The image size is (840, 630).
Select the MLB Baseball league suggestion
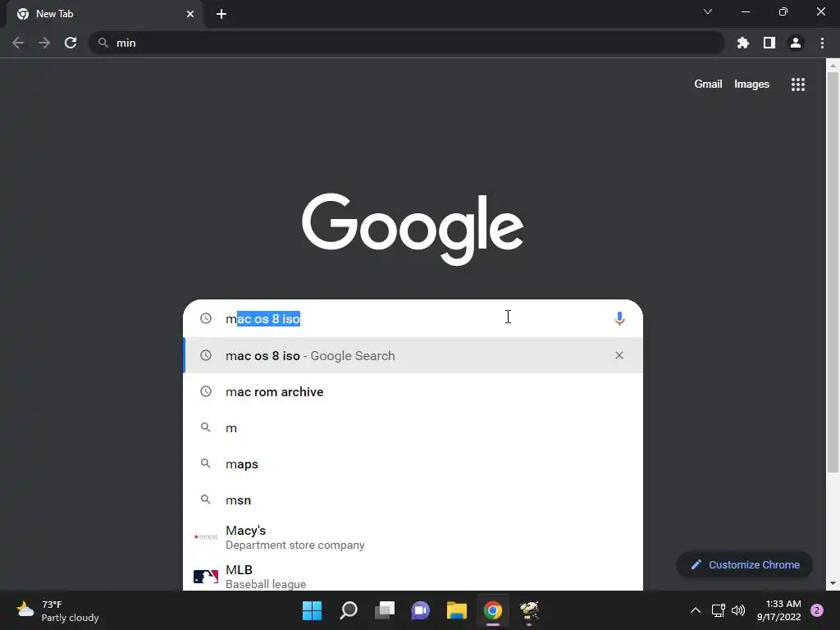pyautogui.click(x=413, y=576)
